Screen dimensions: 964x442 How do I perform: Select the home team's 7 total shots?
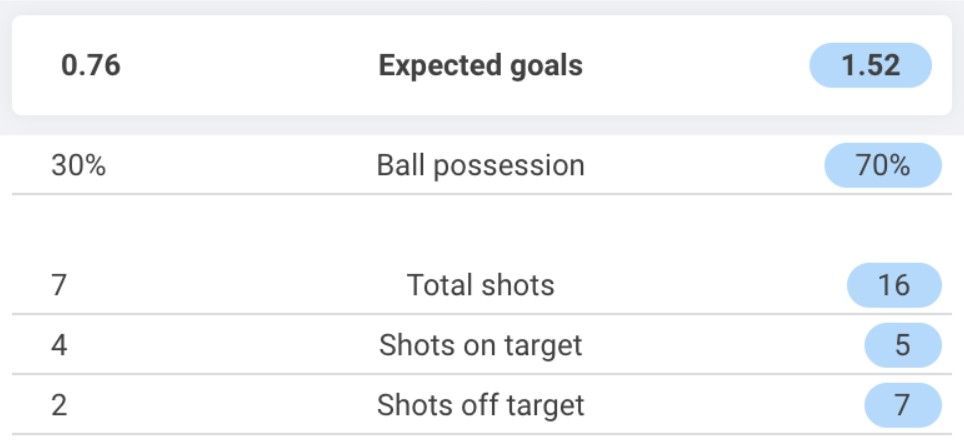click(58, 285)
